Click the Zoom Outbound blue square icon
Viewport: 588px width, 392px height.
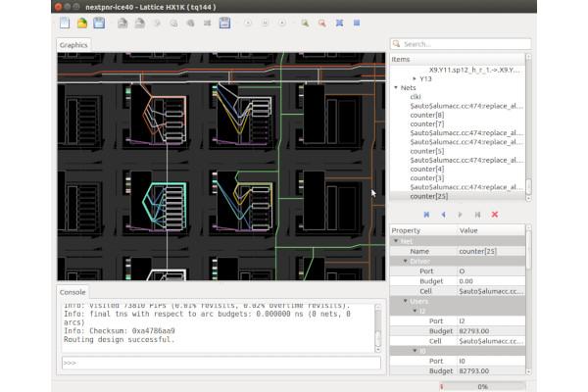pos(356,22)
